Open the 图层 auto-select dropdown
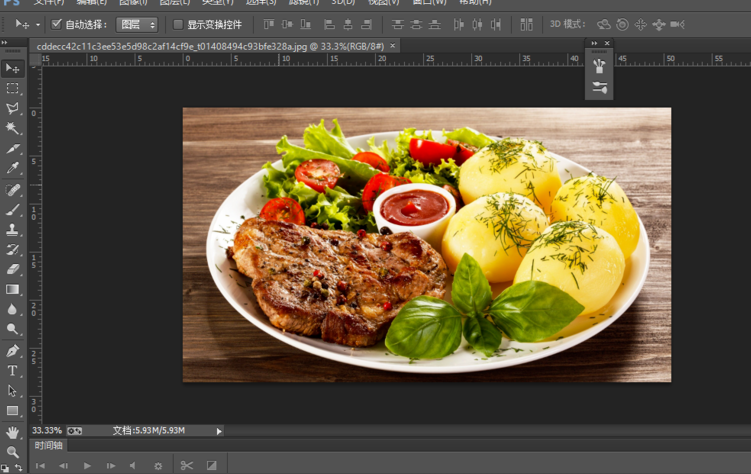 [x=137, y=24]
